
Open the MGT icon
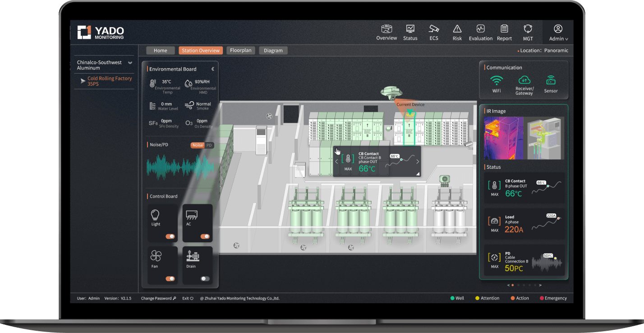528,29
